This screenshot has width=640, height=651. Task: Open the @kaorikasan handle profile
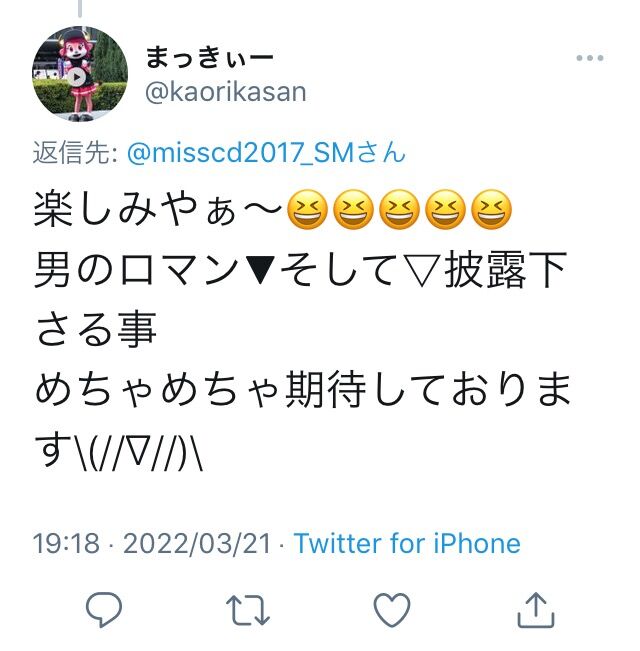click(226, 92)
